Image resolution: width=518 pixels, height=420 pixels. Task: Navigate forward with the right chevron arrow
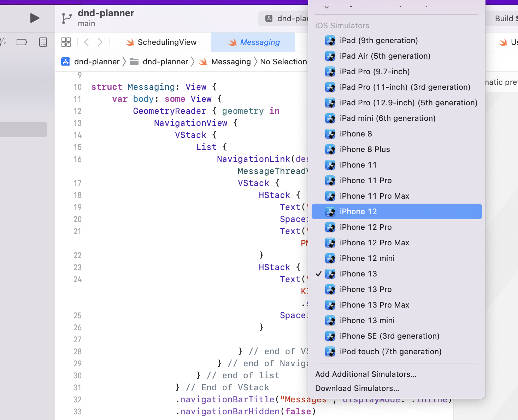coord(100,42)
